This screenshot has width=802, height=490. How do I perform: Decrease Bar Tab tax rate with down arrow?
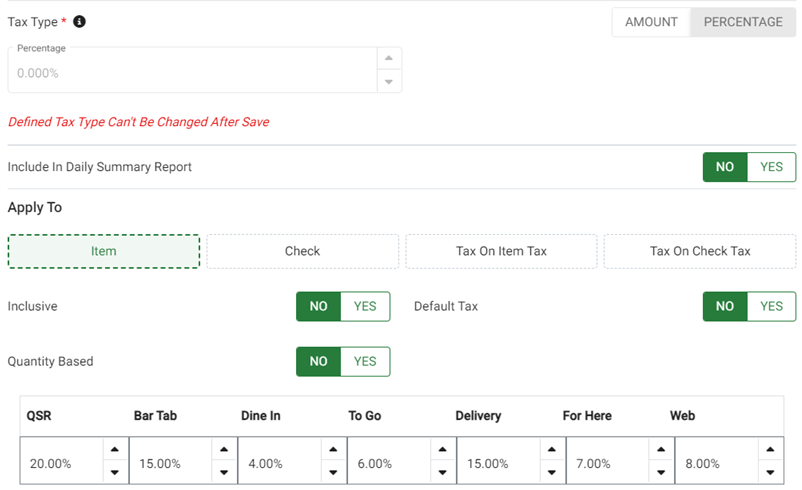pyautogui.click(x=222, y=473)
